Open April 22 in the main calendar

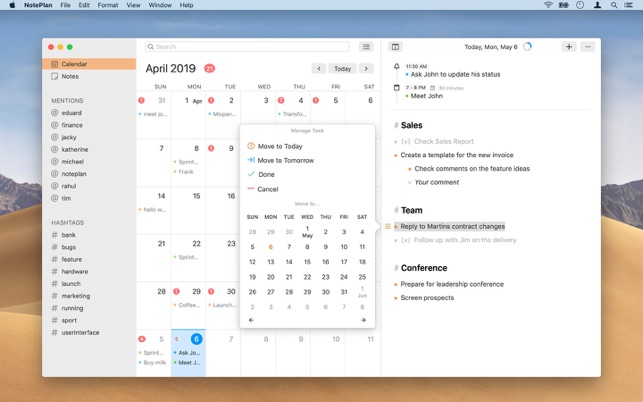coord(188,258)
